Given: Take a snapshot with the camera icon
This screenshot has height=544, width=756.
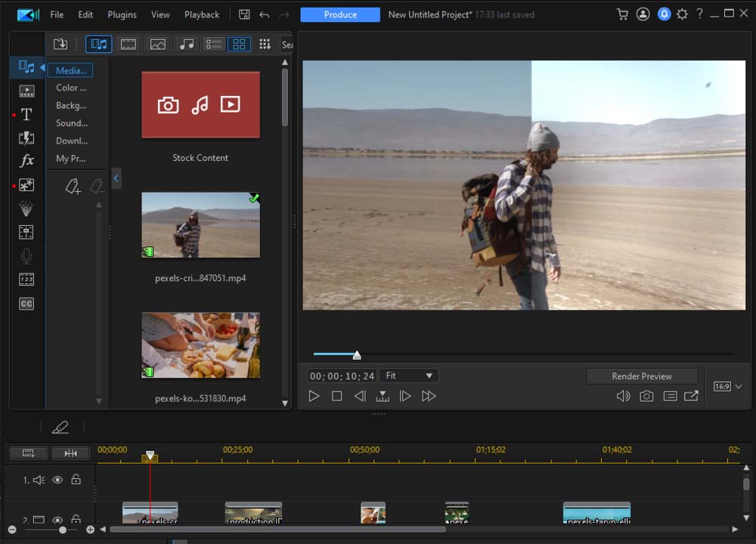Looking at the screenshot, I should coord(646,396).
